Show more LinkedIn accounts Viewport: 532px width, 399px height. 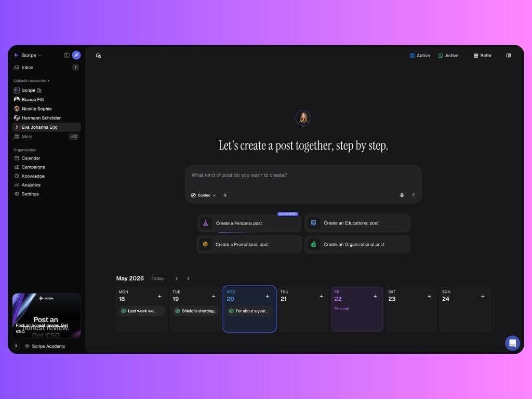click(x=46, y=137)
